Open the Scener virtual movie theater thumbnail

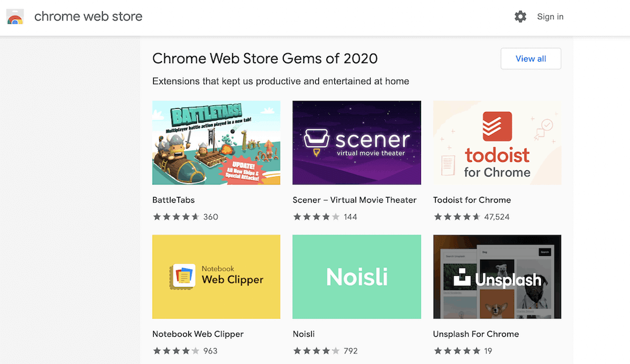click(357, 143)
